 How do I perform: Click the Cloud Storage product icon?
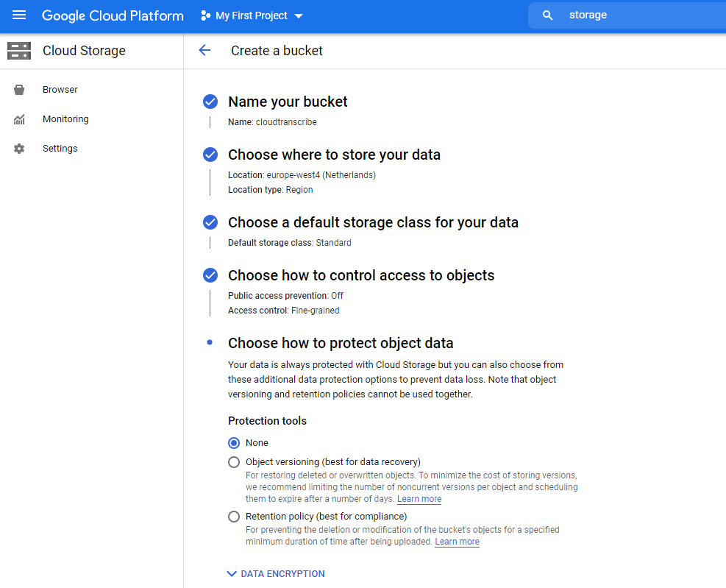[x=19, y=51]
